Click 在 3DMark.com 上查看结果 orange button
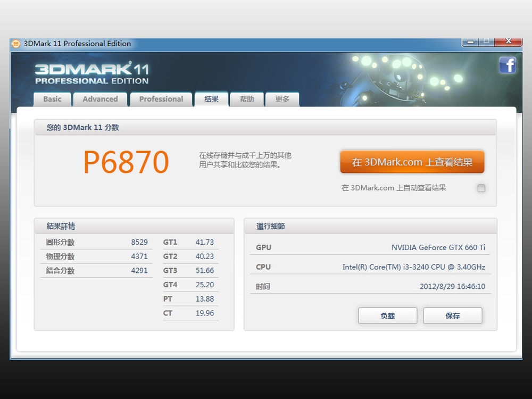This screenshot has height=399, width=532. [x=412, y=162]
